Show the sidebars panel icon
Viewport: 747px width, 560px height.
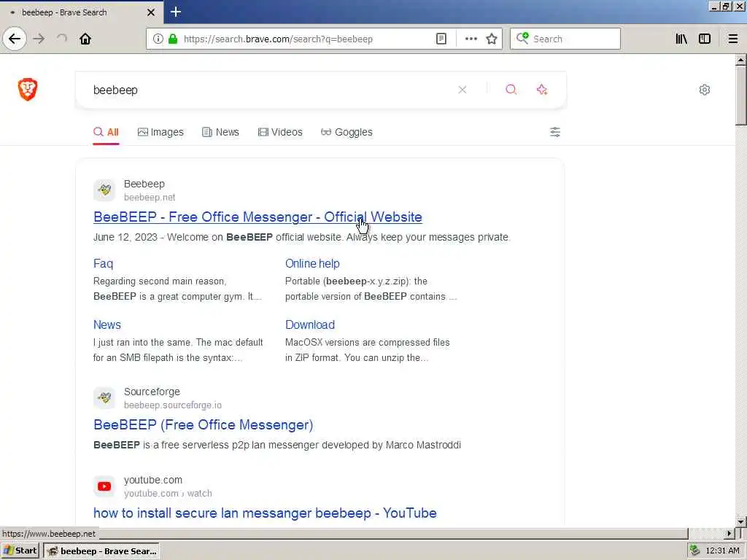coord(705,39)
